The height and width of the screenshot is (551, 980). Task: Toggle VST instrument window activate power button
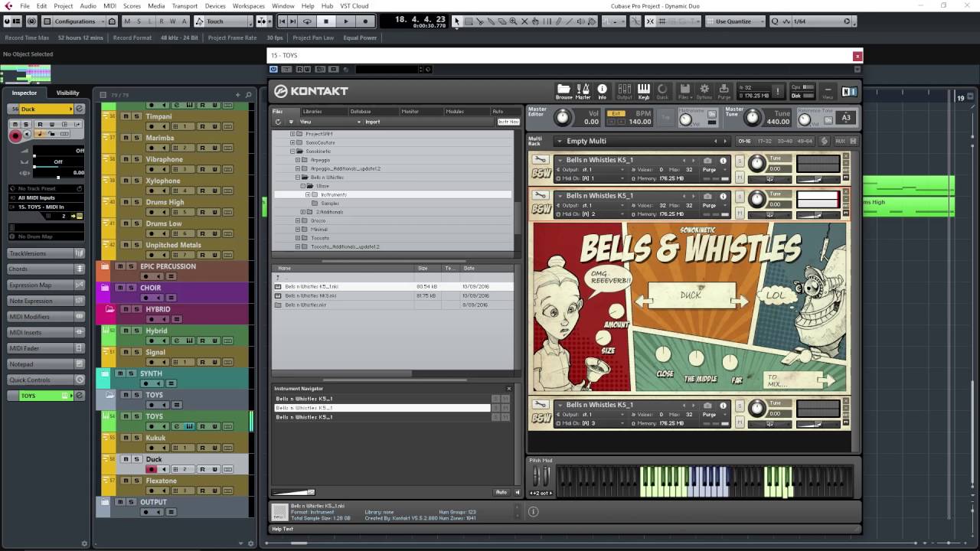pos(273,70)
